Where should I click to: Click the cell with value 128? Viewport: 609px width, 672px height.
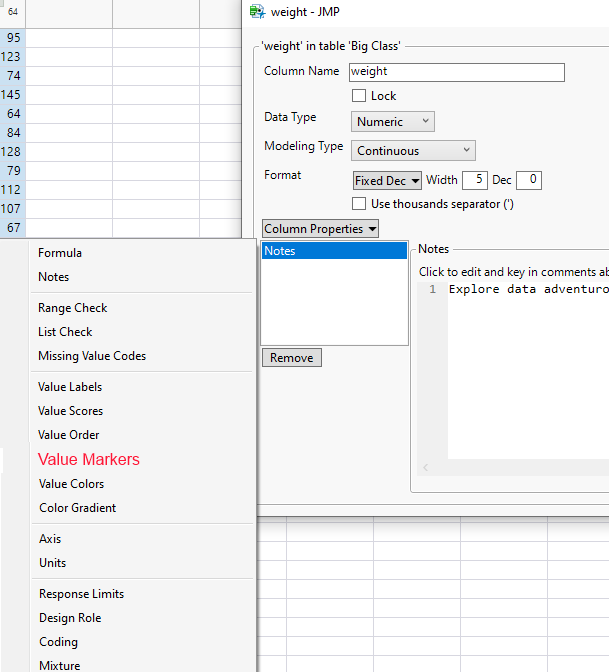13,151
